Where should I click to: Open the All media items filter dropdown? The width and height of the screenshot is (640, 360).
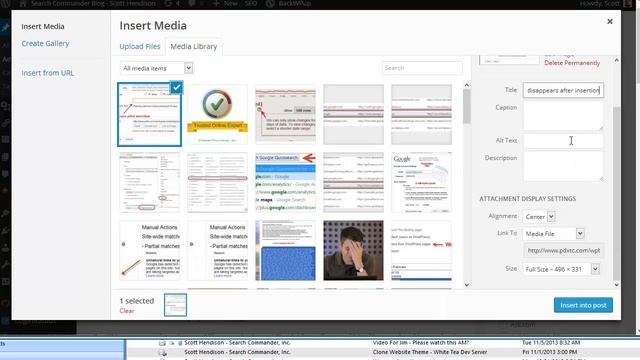click(157, 68)
